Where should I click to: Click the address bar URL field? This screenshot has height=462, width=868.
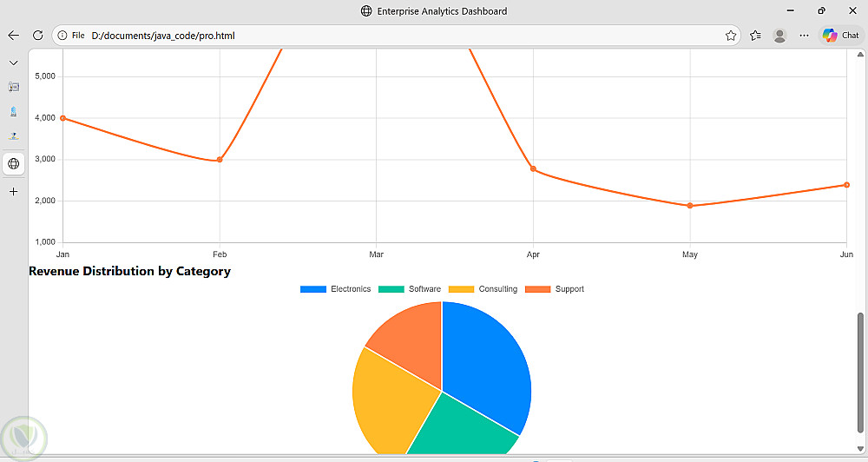coord(387,36)
